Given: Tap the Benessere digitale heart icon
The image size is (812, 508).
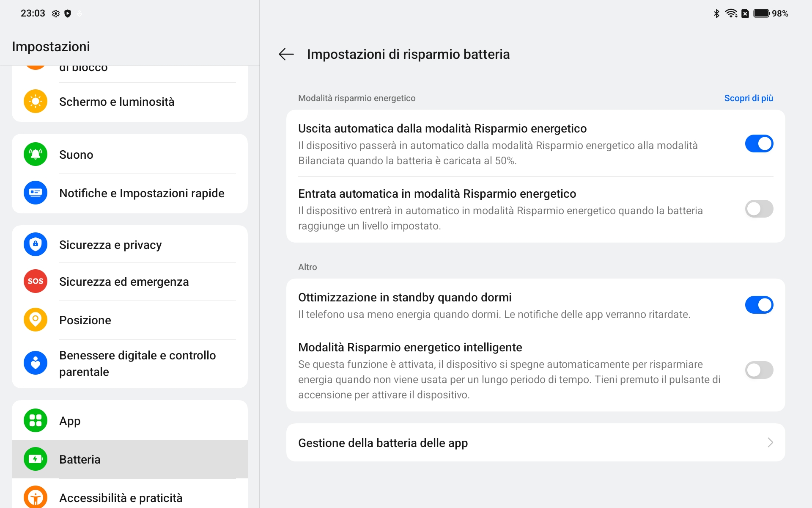Looking at the screenshot, I should click(36, 363).
